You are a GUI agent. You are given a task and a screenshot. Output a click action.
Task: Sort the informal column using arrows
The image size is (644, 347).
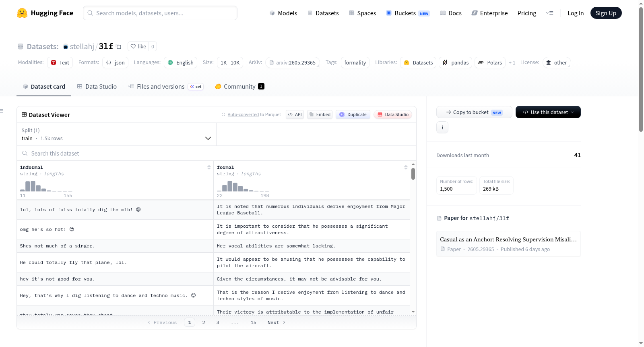[209, 167]
